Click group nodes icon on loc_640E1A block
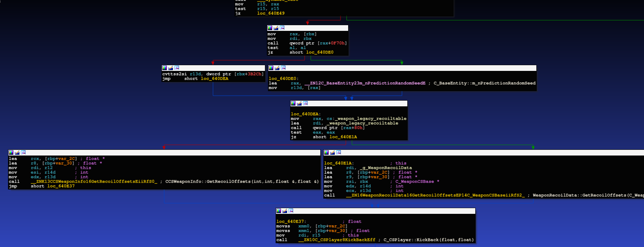Screen dimensions: 644x247 339,152
